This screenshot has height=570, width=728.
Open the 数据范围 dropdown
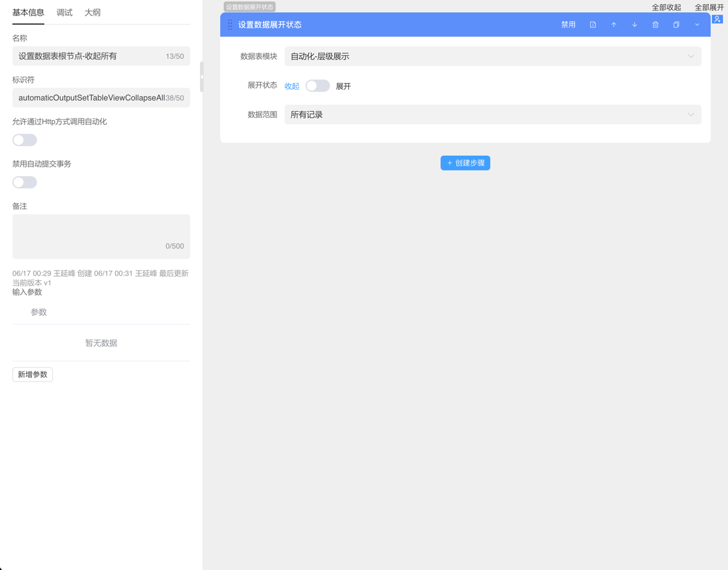click(x=492, y=115)
